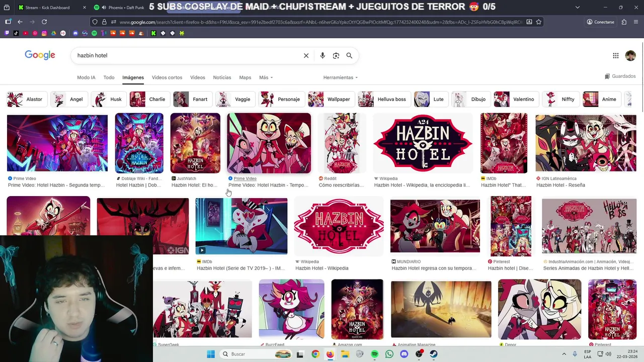The image size is (644, 362).
Task: Bookmark this page with star icon
Action: [x=538, y=22]
